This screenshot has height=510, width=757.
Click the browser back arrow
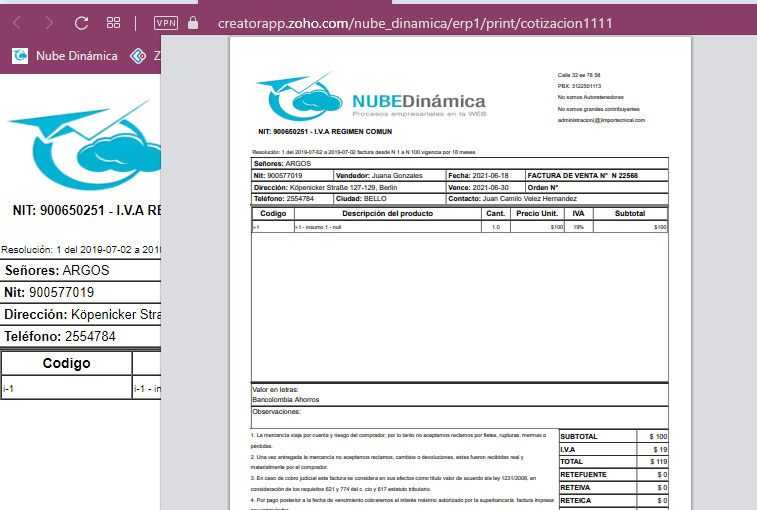click(17, 23)
